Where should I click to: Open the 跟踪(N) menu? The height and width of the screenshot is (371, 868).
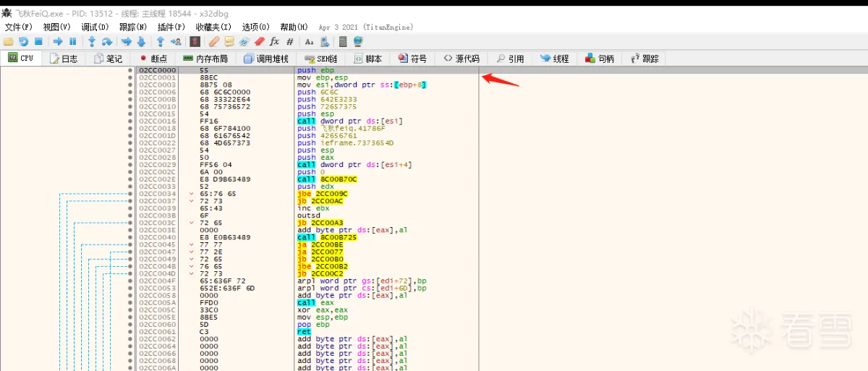pos(133,27)
